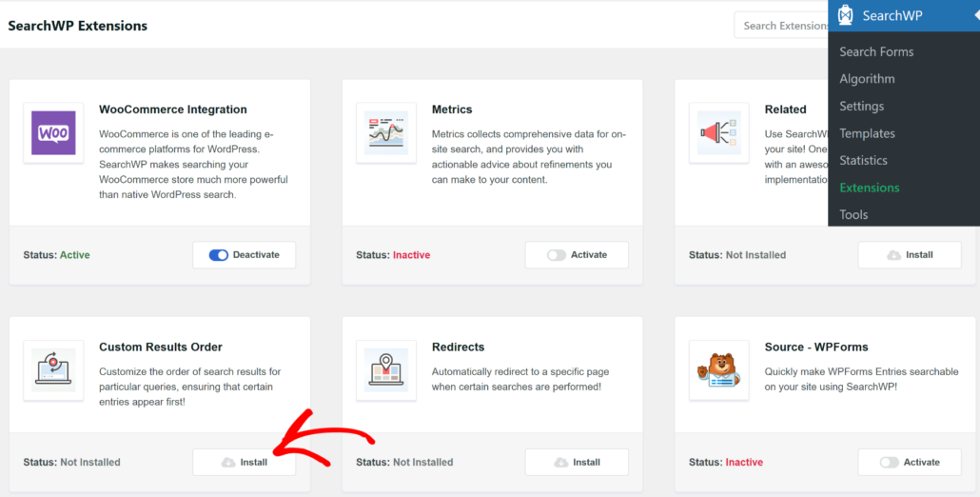The image size is (980, 497).
Task: Click the Redirects map pin icon
Action: pos(386,370)
